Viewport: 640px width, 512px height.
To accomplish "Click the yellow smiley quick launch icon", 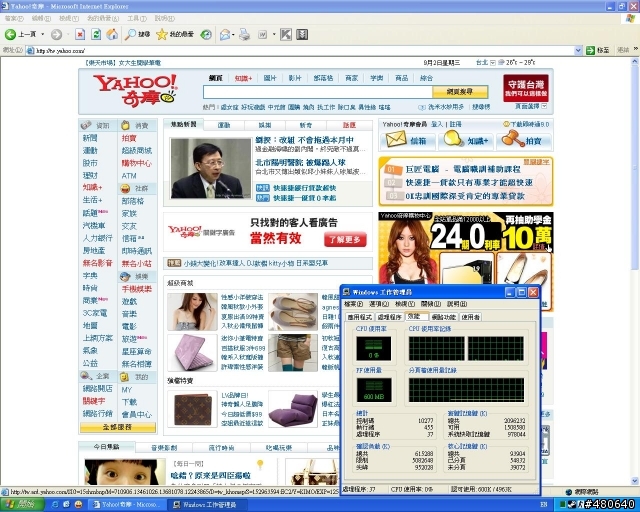I will [x=78, y=505].
